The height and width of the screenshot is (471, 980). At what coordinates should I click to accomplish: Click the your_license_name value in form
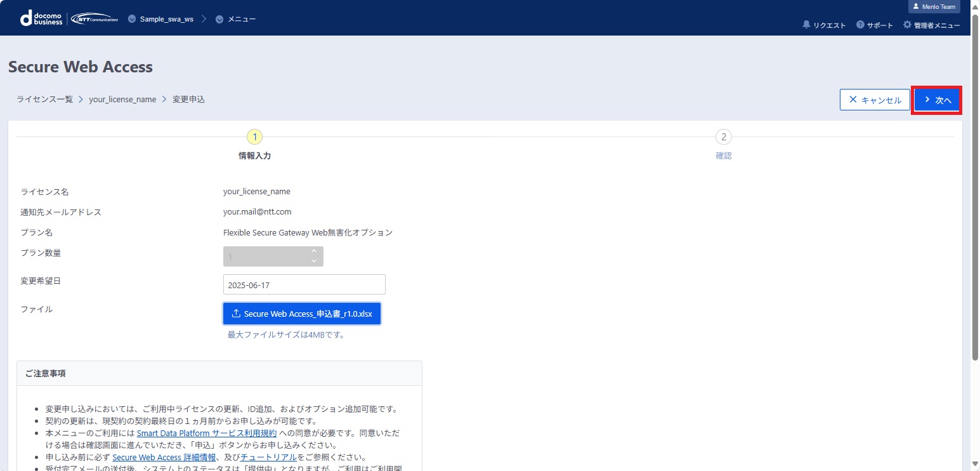pyautogui.click(x=257, y=192)
